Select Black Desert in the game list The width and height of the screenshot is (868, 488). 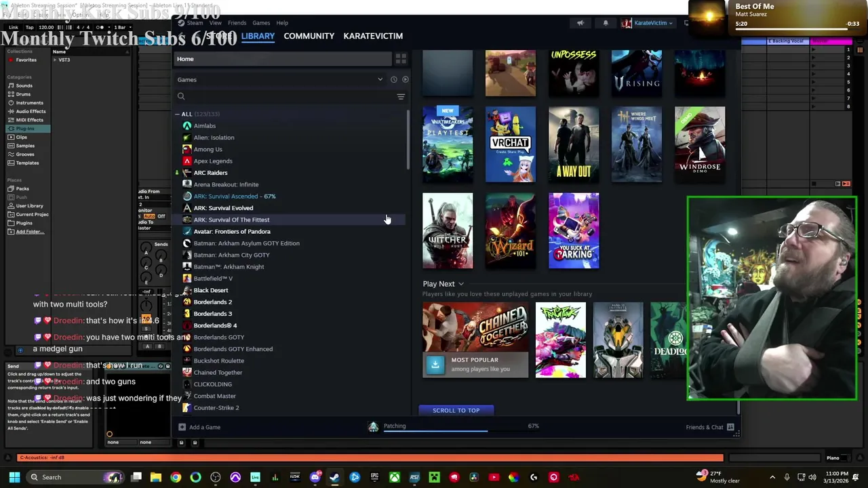coord(211,290)
